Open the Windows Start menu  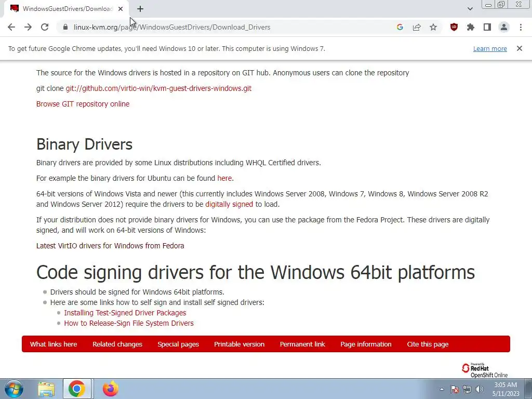click(14, 389)
